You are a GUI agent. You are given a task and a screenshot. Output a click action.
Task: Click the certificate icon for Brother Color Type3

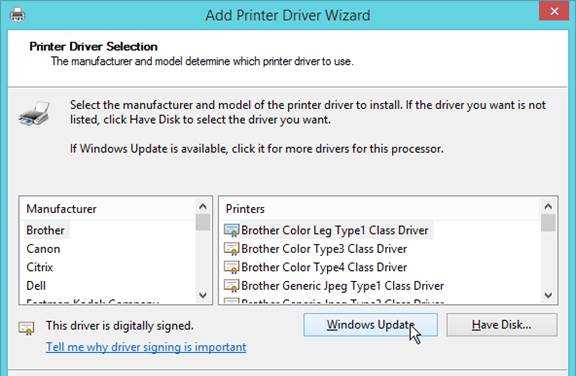[x=231, y=249]
